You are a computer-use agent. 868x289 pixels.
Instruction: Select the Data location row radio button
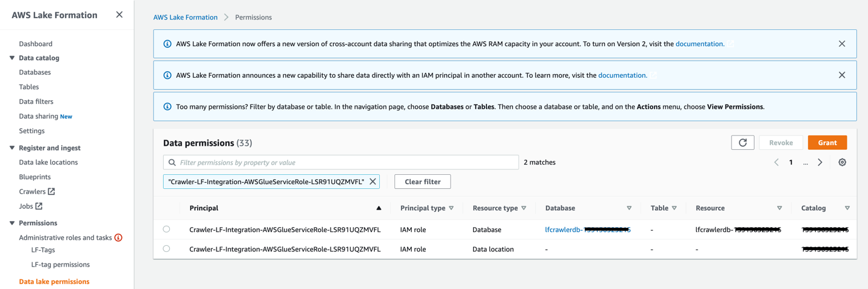[x=166, y=249]
